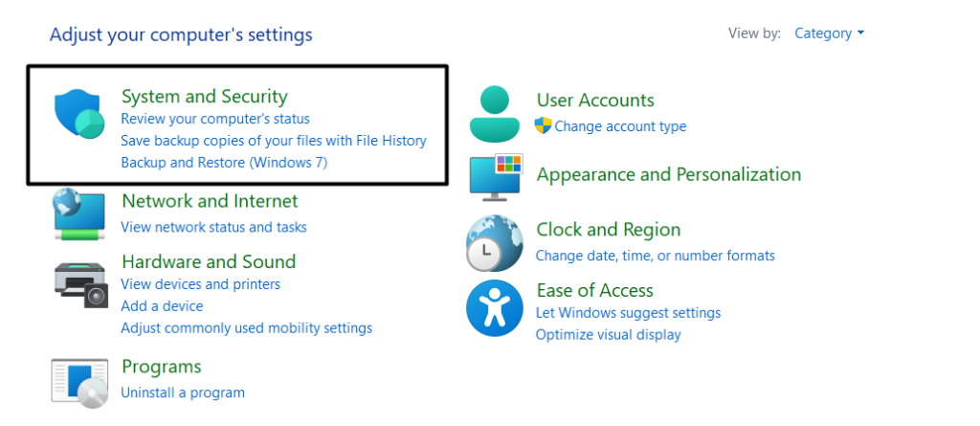Let Windows suggest settings
The image size is (980, 426).
(628, 313)
